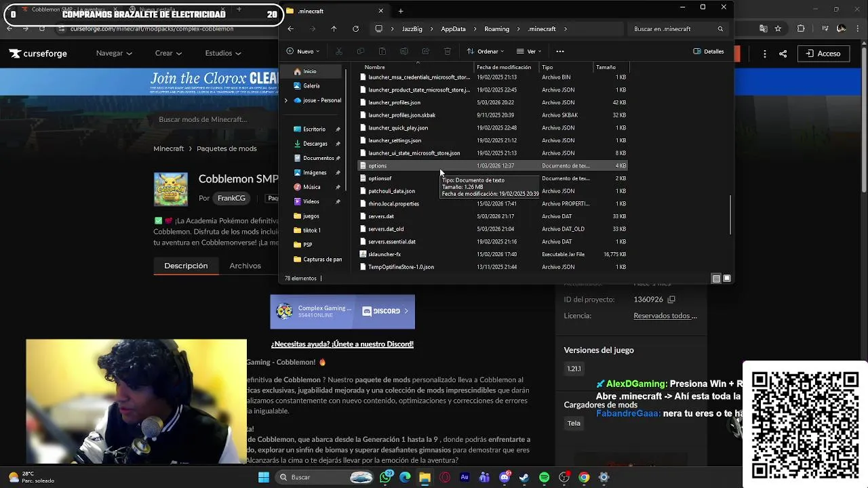Open Documentos in quick access
Screen dimensions: 868x488
click(314, 158)
